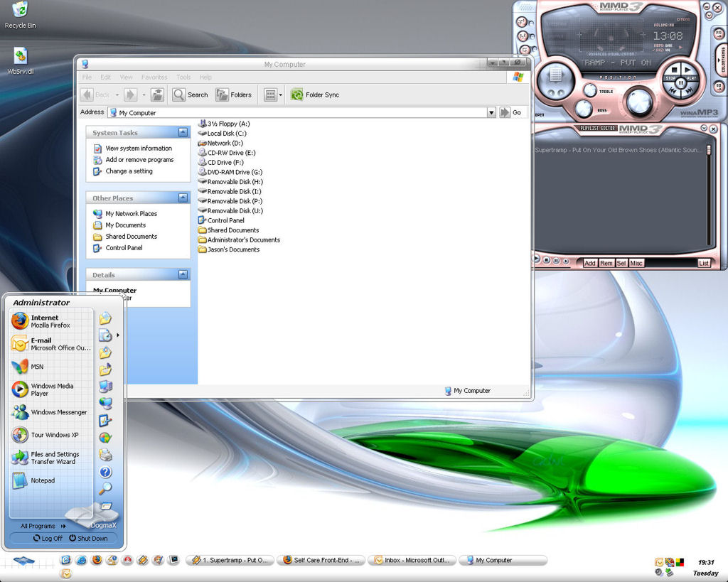Switch to Inbox - Microsoft Outlook taskbar button

pos(412,560)
